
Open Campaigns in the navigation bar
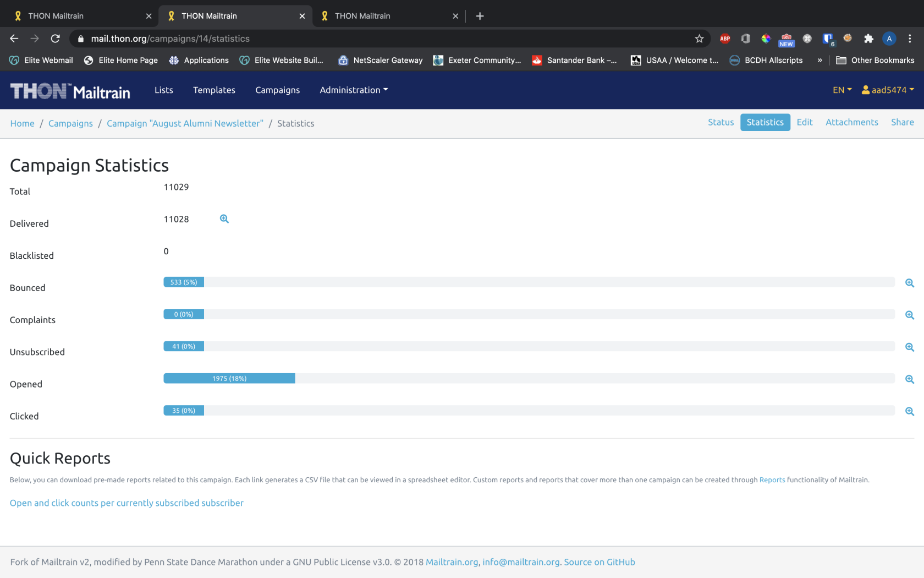[277, 90]
